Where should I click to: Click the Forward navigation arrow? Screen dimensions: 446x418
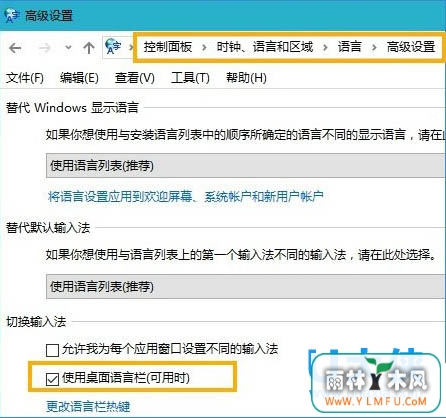[44, 48]
